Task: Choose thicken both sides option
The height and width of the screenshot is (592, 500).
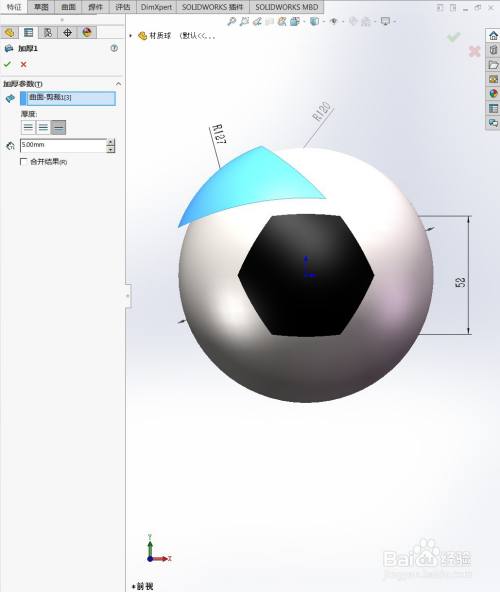Action: tap(43, 127)
